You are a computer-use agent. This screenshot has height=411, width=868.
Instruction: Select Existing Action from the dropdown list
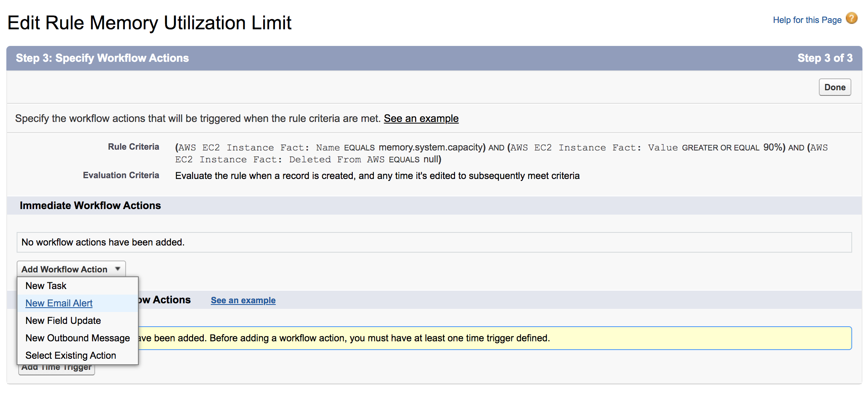pos(71,356)
